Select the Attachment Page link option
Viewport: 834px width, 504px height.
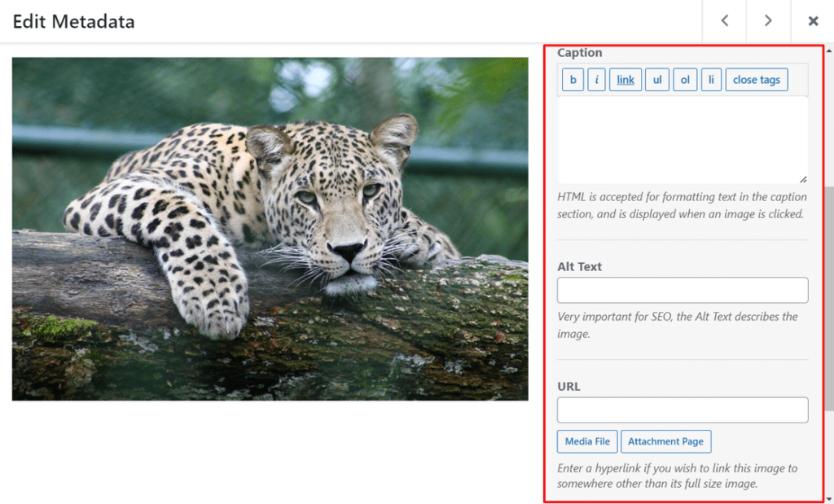(x=665, y=441)
